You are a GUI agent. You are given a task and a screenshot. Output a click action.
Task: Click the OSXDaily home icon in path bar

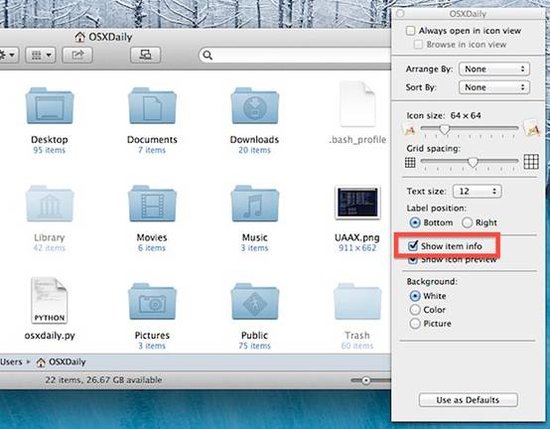click(41, 362)
